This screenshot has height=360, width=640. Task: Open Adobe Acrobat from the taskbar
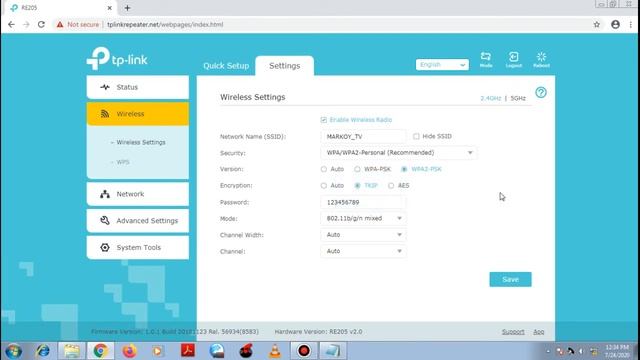188,351
